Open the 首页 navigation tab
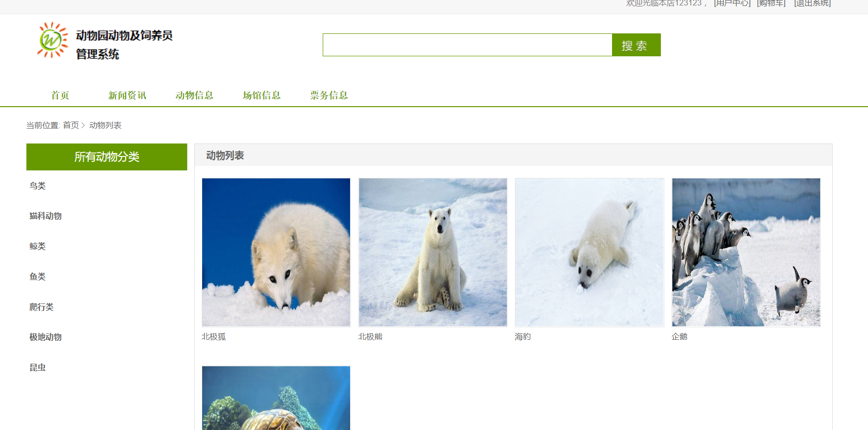Image resolution: width=868 pixels, height=430 pixels. click(60, 95)
